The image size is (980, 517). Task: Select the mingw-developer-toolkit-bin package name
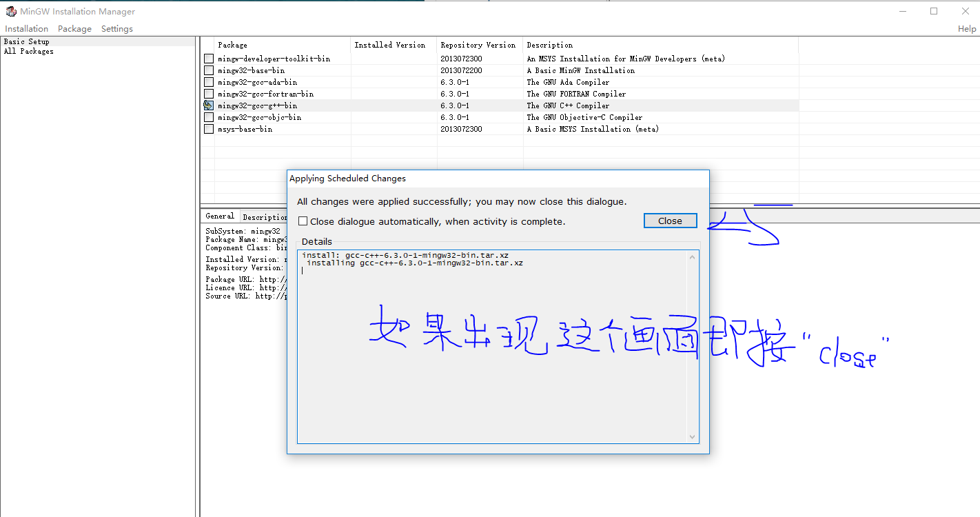tap(274, 59)
